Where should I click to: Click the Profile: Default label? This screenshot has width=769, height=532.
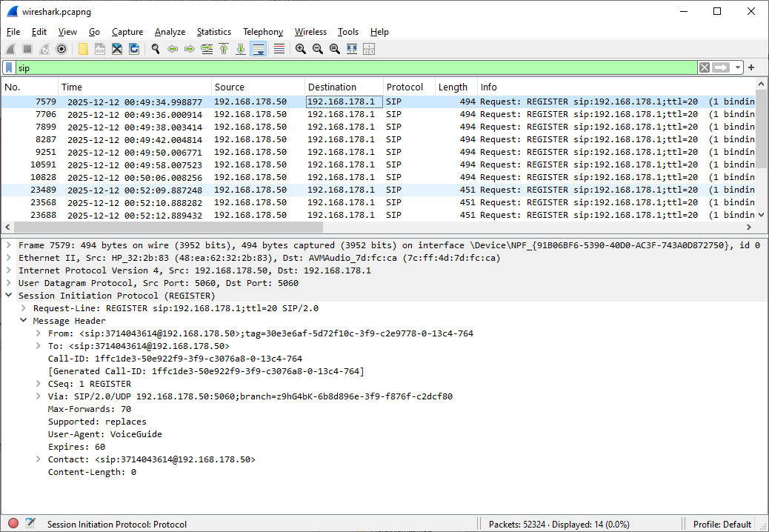click(722, 524)
